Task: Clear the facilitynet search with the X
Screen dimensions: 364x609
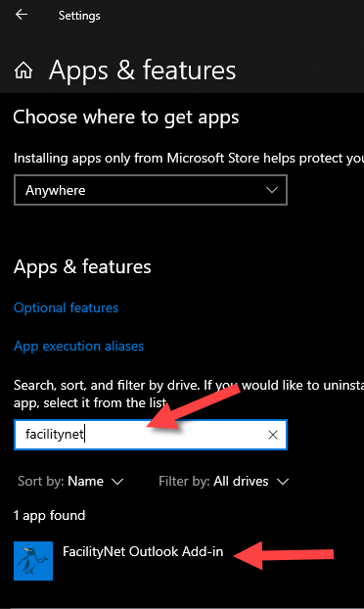Action: 273,435
